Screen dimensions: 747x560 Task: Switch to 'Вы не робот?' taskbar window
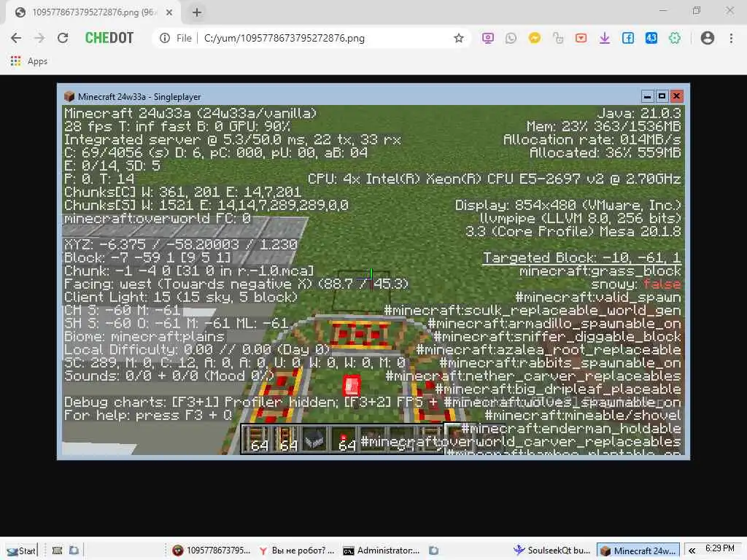[x=296, y=551]
